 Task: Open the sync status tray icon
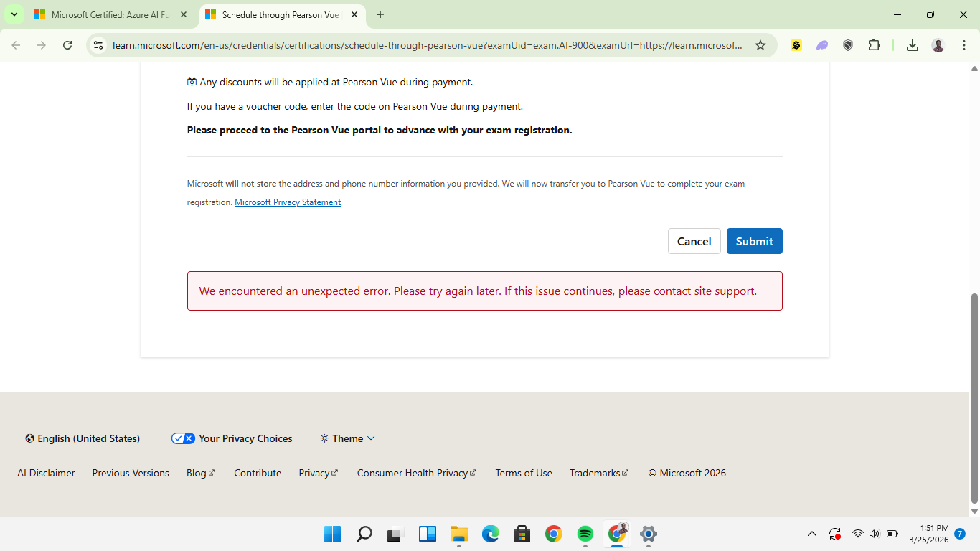click(x=835, y=534)
